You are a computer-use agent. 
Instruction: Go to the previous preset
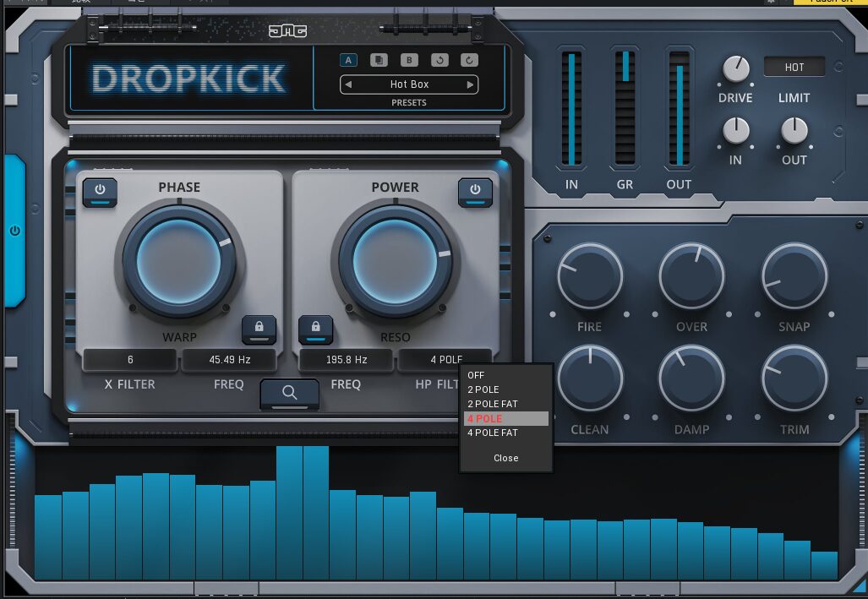pos(348,84)
